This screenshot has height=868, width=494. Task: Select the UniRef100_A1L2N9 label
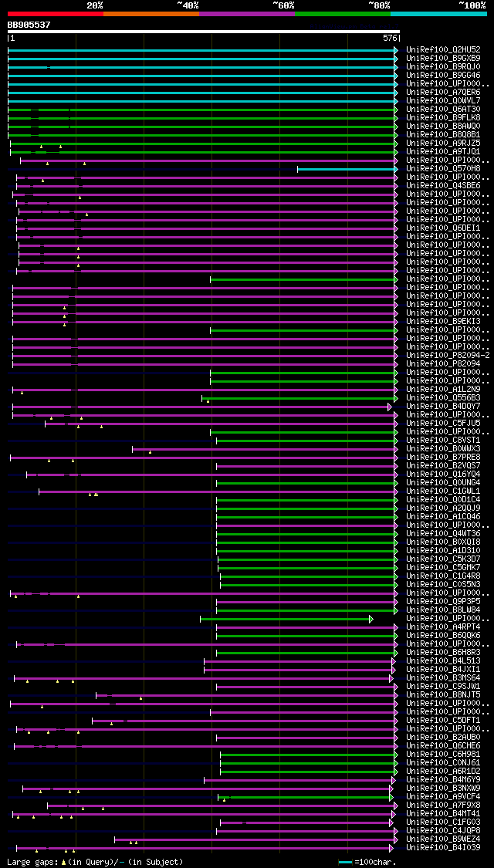pyautogui.click(x=443, y=389)
